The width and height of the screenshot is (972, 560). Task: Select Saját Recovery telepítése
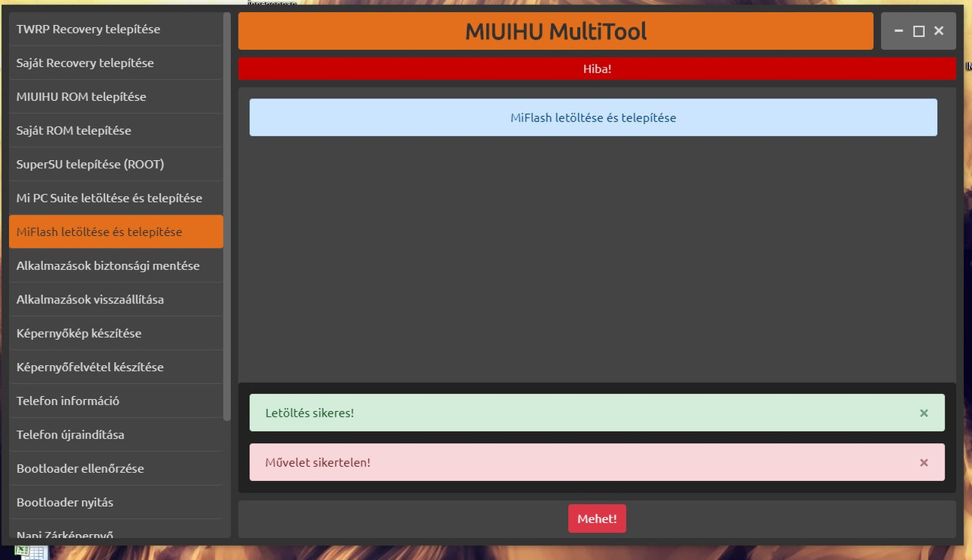coord(116,63)
